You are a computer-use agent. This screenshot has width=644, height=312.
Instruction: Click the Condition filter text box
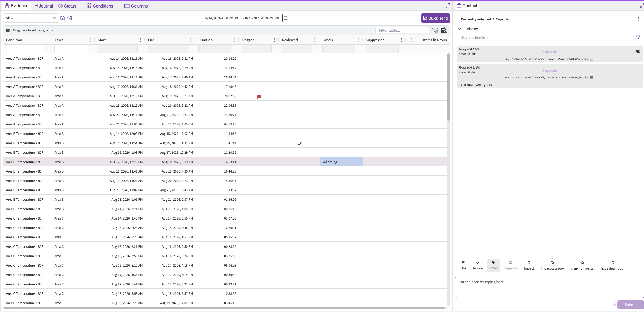tap(25, 49)
